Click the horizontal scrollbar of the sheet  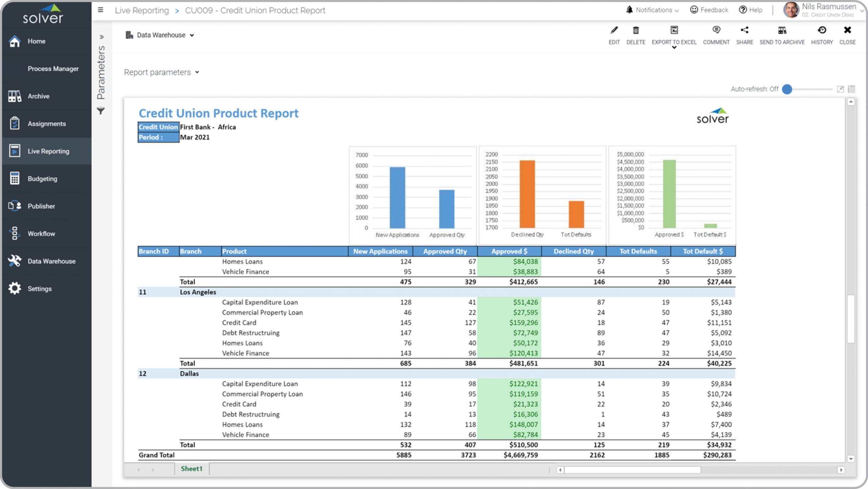[632, 470]
